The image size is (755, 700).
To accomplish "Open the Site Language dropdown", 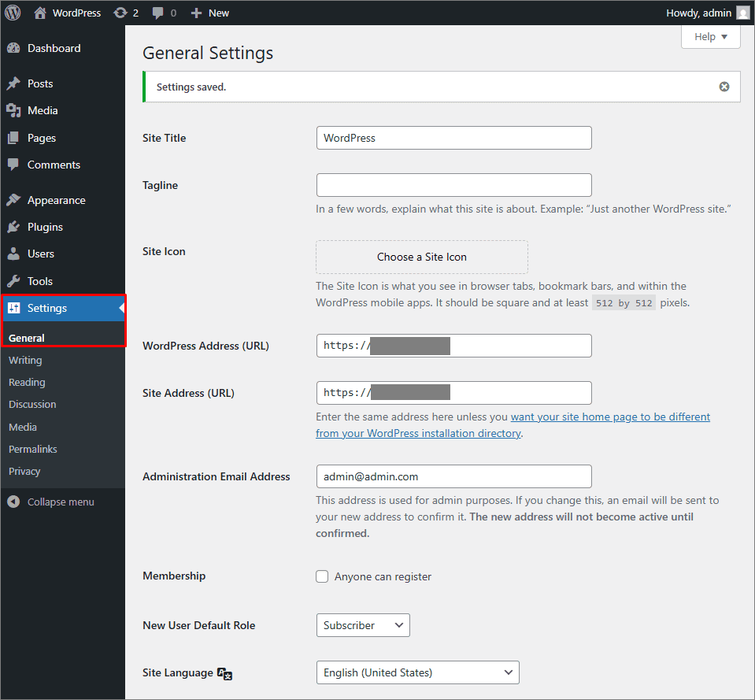I will point(417,672).
